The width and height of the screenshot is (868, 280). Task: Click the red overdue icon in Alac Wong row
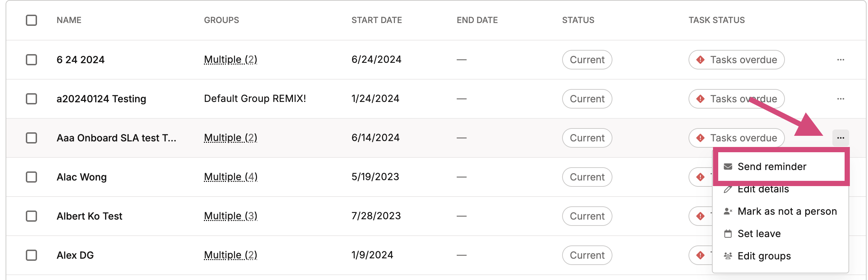tap(700, 177)
